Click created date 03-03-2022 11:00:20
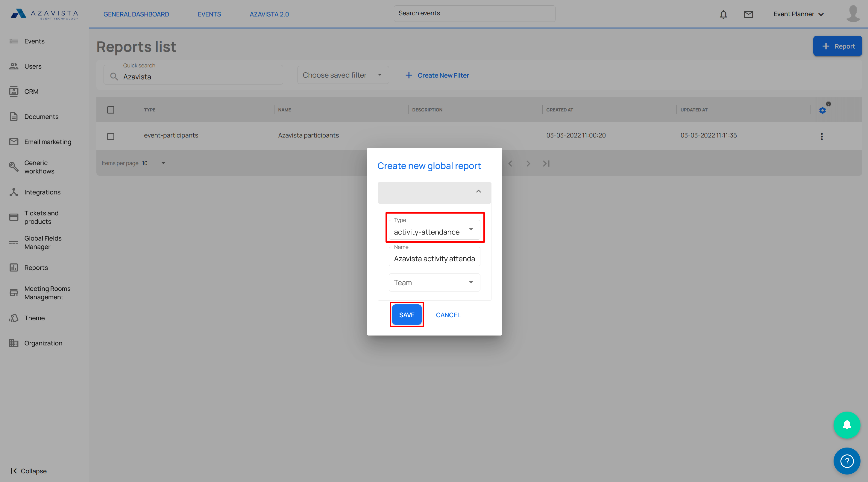 pos(576,135)
